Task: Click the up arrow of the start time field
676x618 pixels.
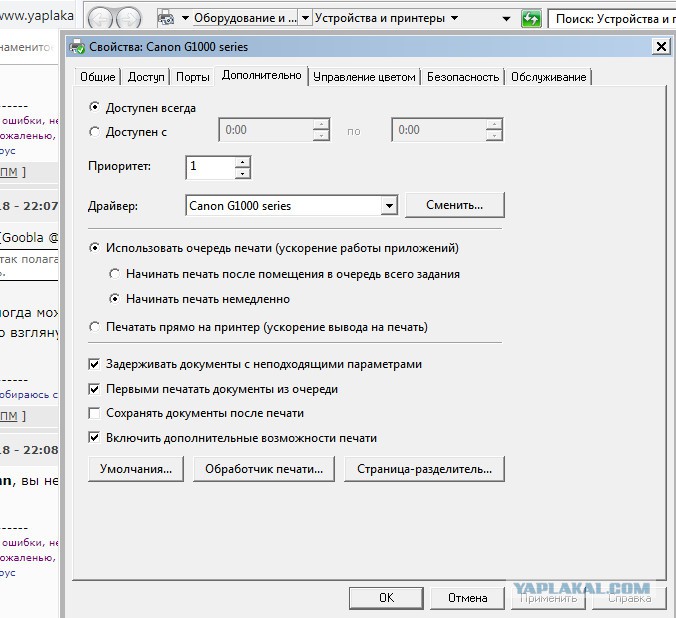Action: coord(321,125)
